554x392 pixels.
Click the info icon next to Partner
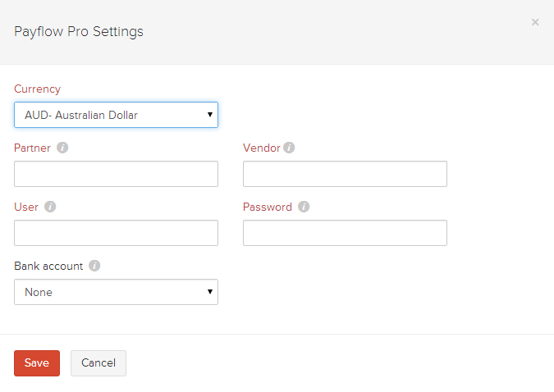[x=62, y=148]
